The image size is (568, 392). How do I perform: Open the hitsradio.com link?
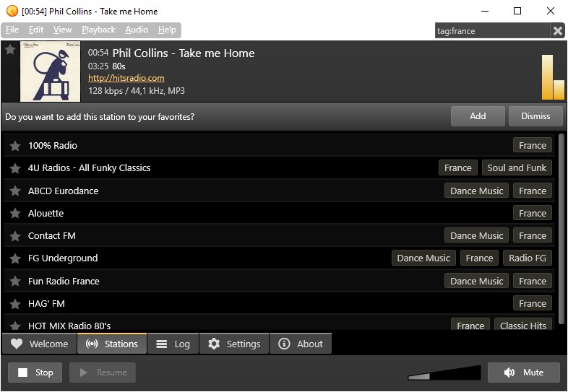[x=126, y=78]
